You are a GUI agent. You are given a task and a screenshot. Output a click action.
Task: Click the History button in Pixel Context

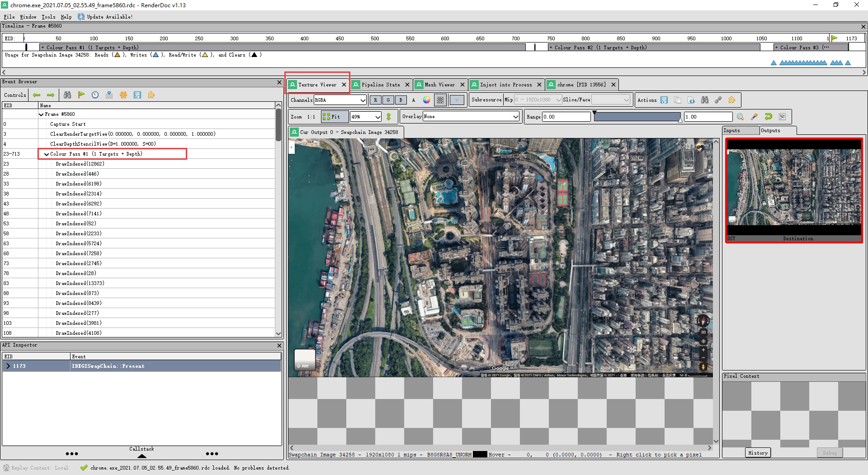pyautogui.click(x=758, y=453)
